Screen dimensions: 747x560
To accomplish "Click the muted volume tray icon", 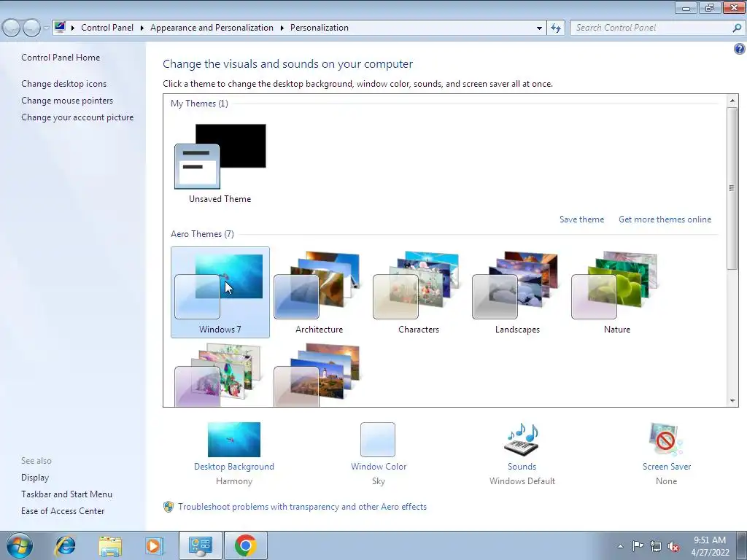I will [673, 546].
